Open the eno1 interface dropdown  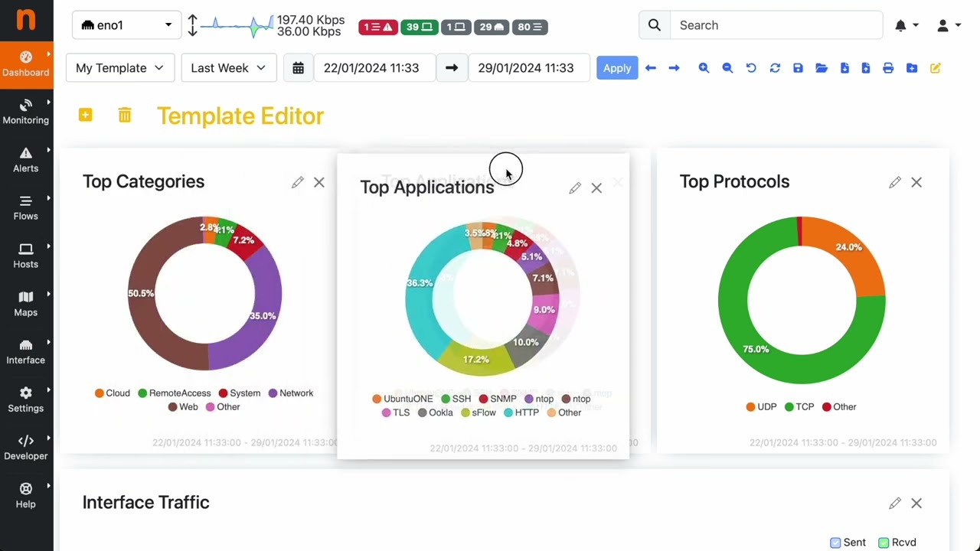[126, 25]
